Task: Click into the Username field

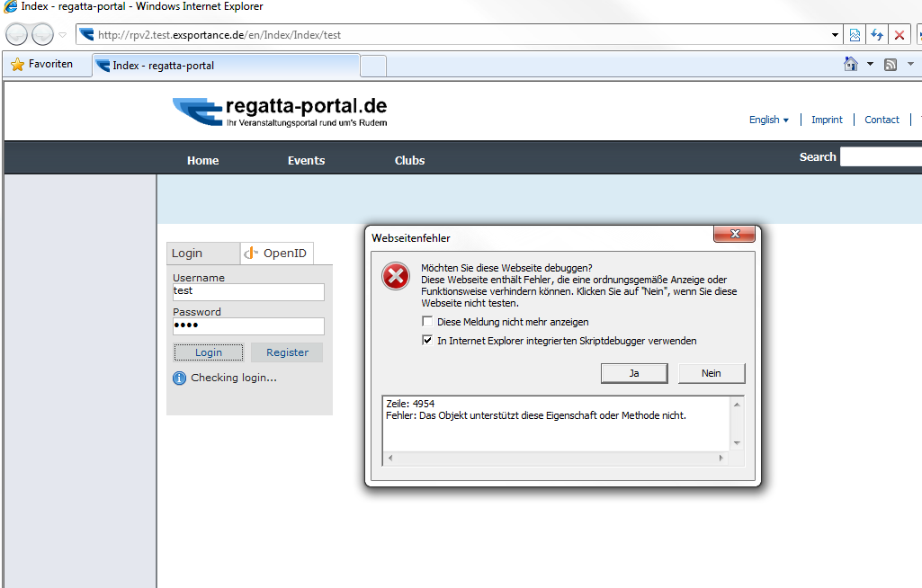Action: coord(247,292)
